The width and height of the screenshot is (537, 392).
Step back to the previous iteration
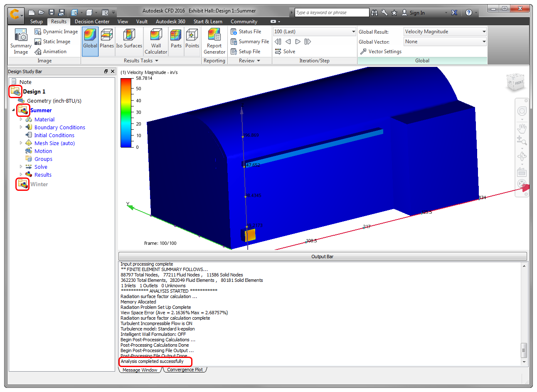tap(288, 42)
